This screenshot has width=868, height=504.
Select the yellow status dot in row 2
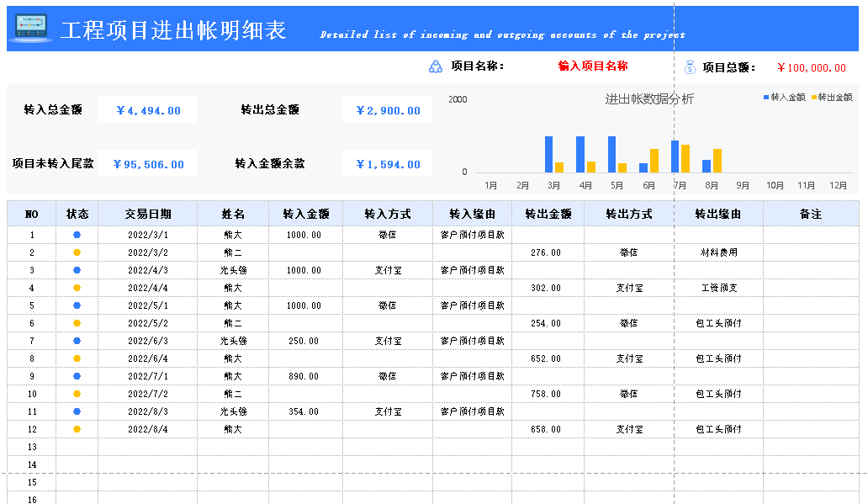tap(77, 252)
